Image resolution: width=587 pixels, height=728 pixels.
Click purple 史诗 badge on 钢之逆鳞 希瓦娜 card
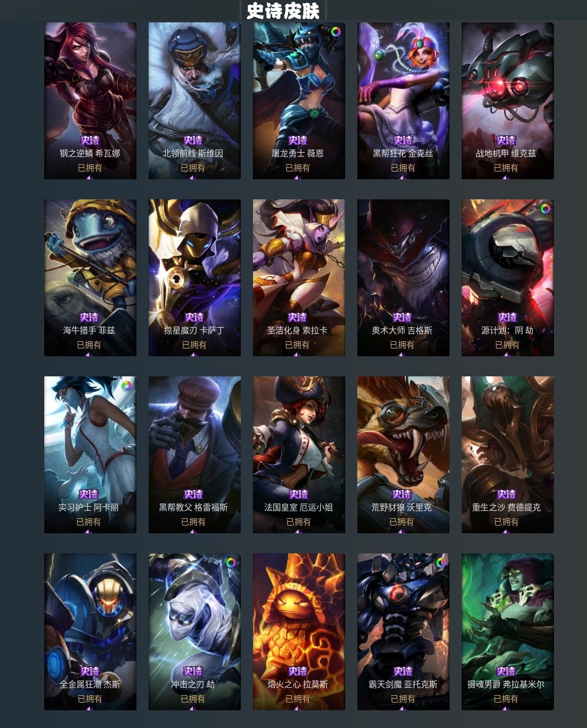(90, 140)
